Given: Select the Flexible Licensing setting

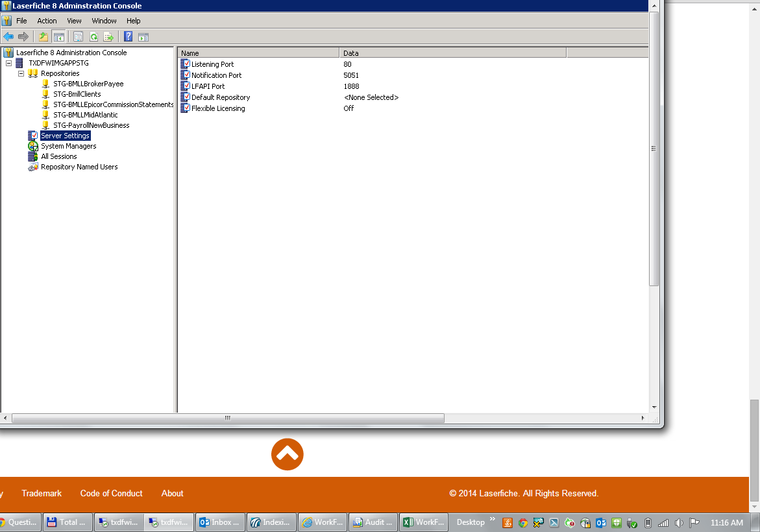Looking at the screenshot, I should tap(218, 108).
